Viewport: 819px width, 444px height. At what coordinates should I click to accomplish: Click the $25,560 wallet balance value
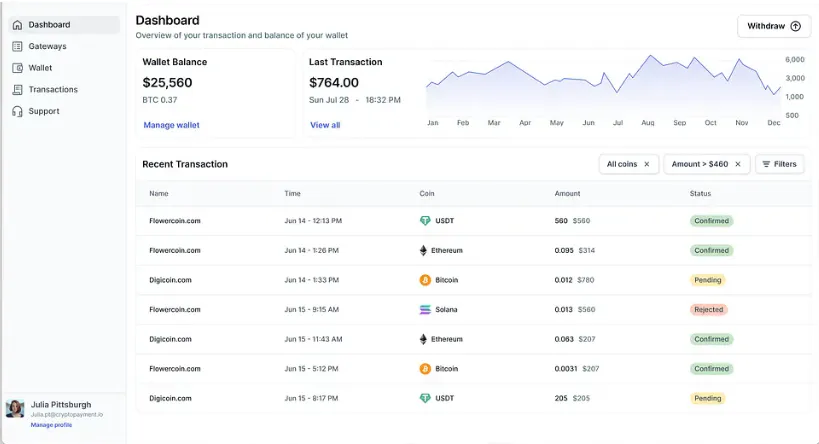click(x=167, y=83)
